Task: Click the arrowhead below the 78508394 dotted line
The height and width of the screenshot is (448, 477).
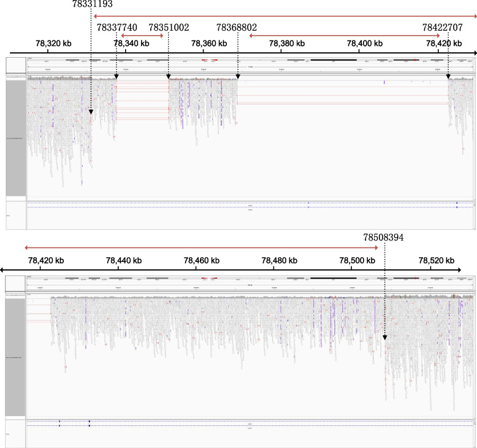Action: click(384, 338)
